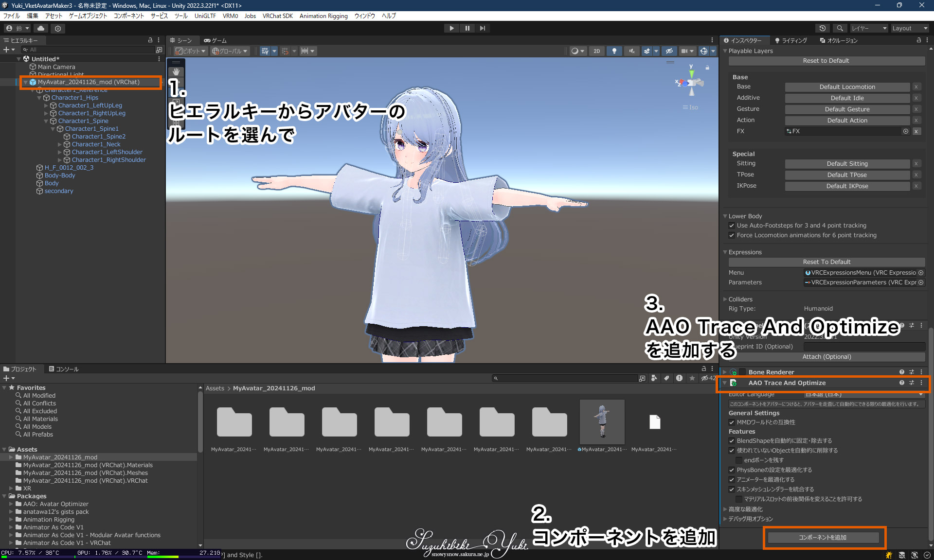
Task: Toggle スキンメッシュレンダラーを統合する checkbox
Action: [x=732, y=490]
